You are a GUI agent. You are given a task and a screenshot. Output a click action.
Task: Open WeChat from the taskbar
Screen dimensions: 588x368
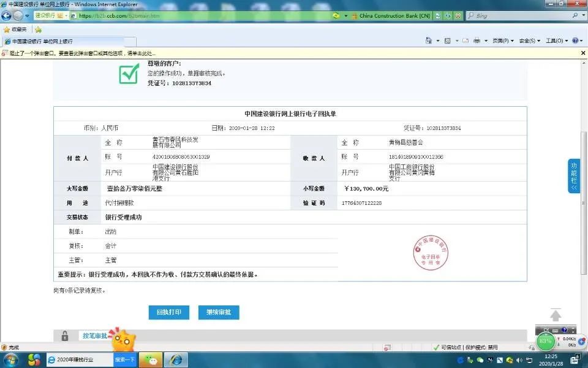[x=151, y=360]
